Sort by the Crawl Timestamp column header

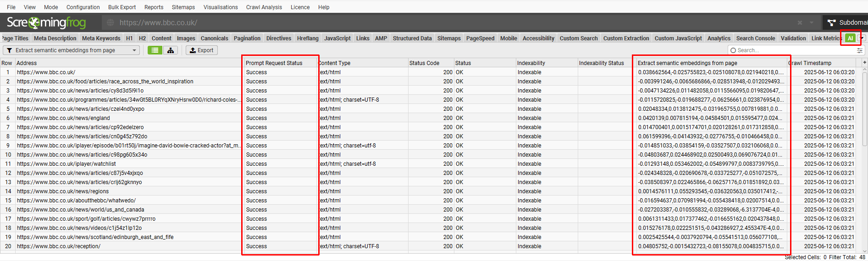pyautogui.click(x=822, y=63)
